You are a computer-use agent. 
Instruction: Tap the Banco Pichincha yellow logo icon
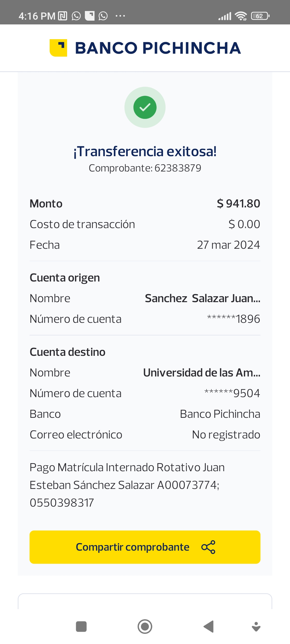click(58, 48)
